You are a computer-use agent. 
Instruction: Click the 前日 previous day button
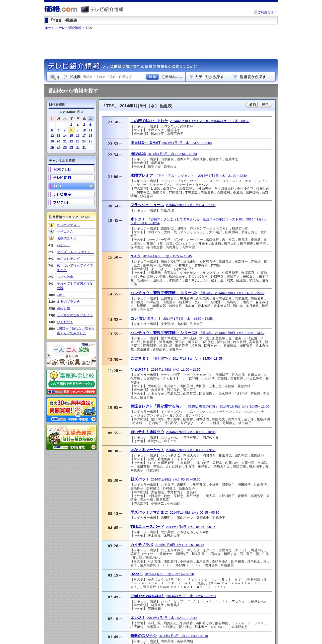coord(251,105)
